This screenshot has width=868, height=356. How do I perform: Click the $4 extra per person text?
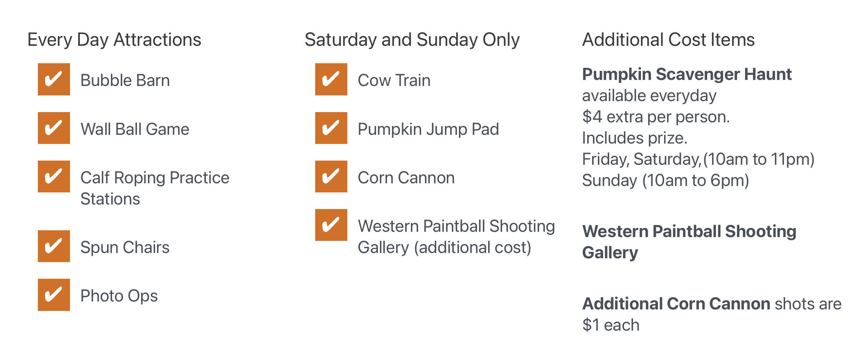[x=656, y=117]
